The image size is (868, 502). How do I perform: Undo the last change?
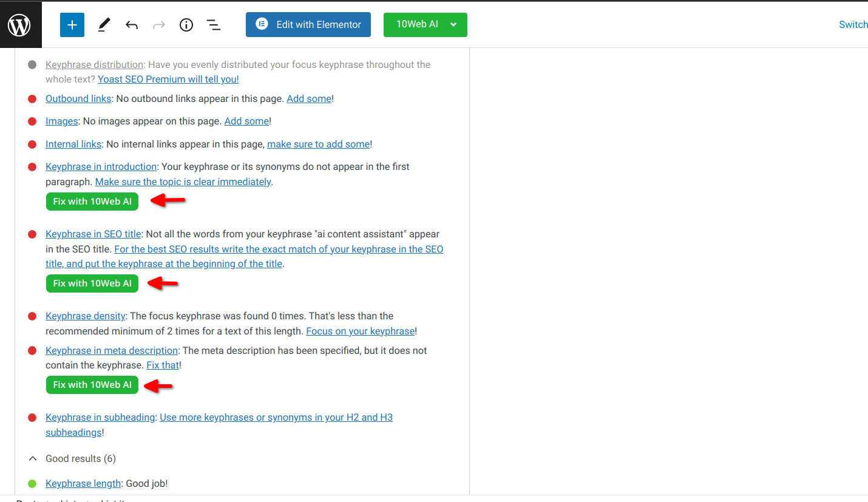tap(132, 25)
